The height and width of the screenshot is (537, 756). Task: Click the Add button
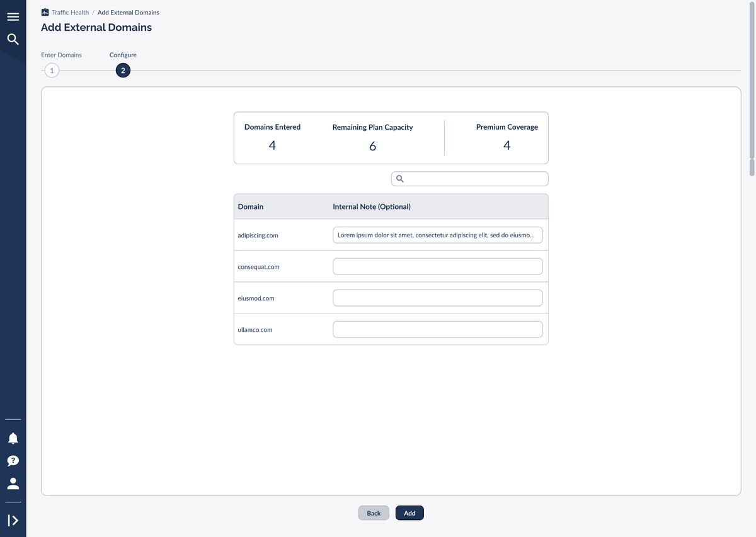[409, 513]
